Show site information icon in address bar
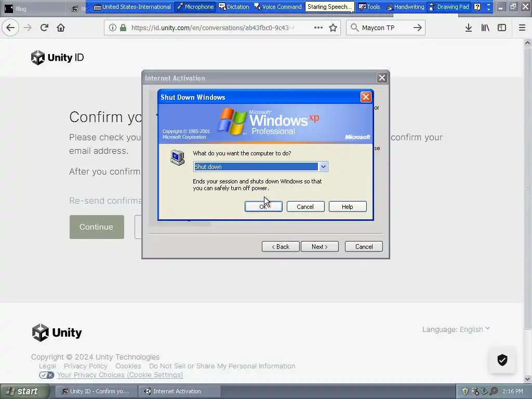This screenshot has height=399, width=532. (x=113, y=28)
